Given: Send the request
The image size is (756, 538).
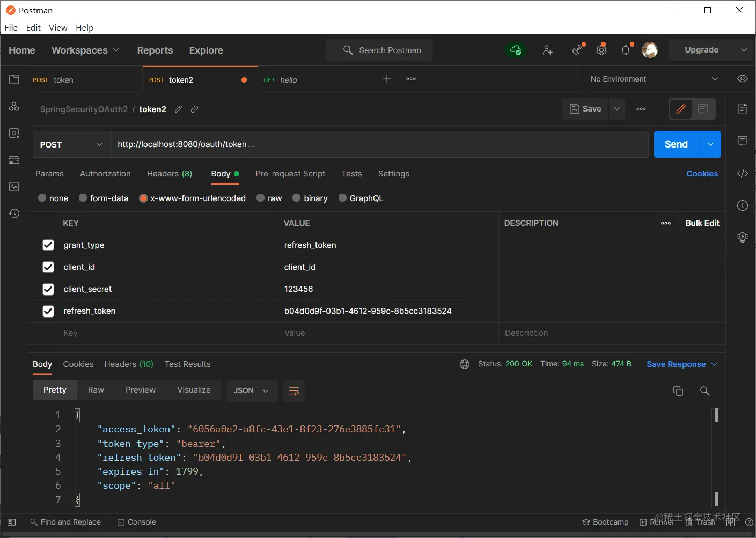Looking at the screenshot, I should (x=677, y=144).
